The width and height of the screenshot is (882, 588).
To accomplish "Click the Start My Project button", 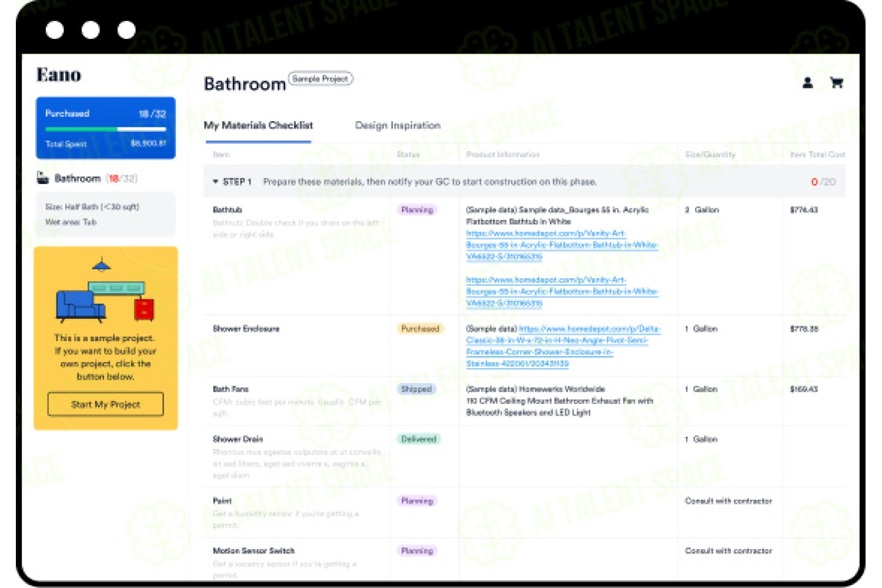I will (x=106, y=404).
